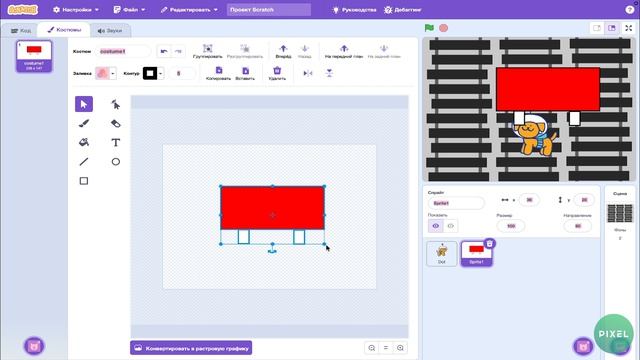Image resolution: width=640 pixels, height=360 pixels.
Task: Select the Fill bucket tool
Action: click(x=84, y=142)
